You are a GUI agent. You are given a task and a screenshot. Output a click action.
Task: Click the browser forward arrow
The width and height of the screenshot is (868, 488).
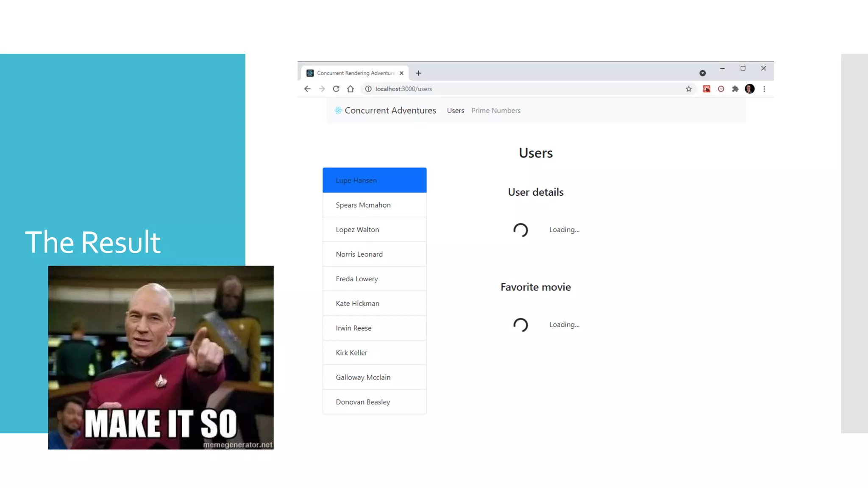coord(322,89)
